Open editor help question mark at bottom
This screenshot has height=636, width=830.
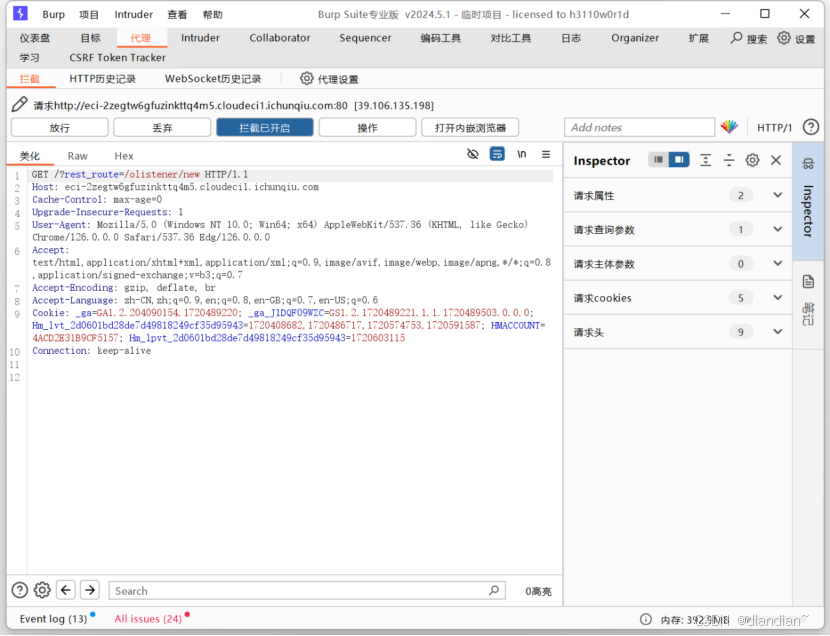pyautogui.click(x=20, y=589)
